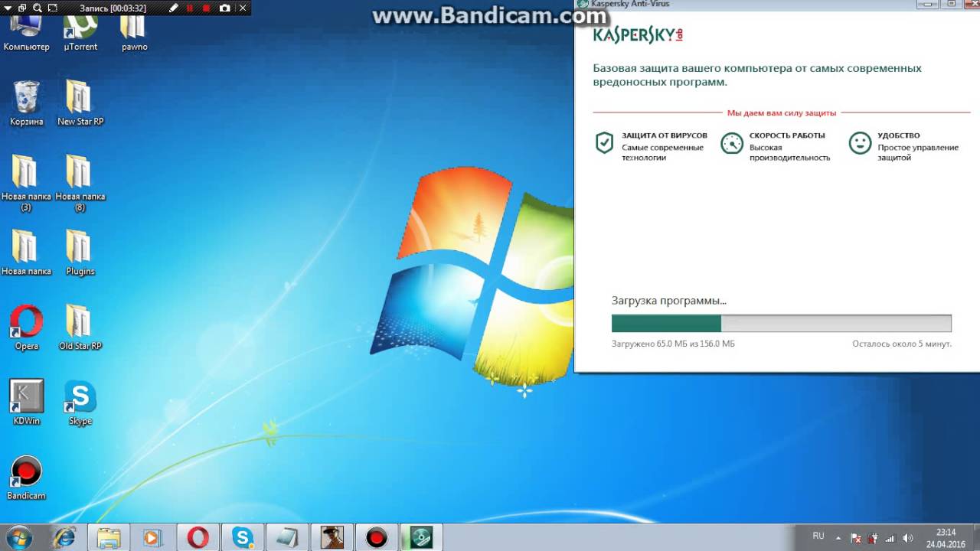Switch to Skype in the taskbar

(x=243, y=537)
